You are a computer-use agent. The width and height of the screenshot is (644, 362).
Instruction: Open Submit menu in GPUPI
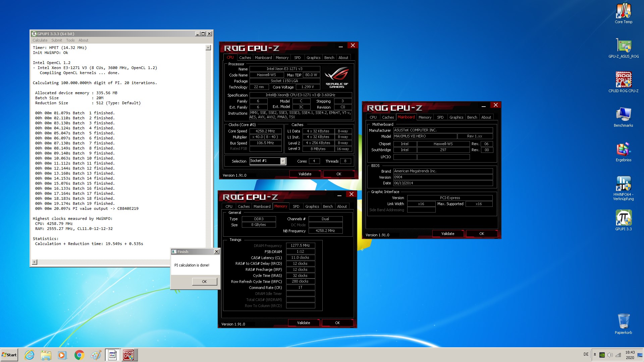pos(57,40)
